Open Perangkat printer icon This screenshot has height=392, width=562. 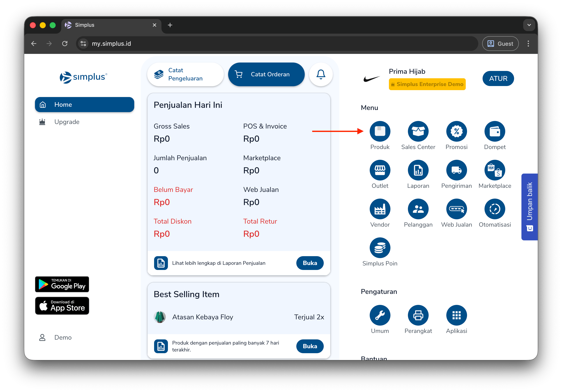click(x=418, y=315)
